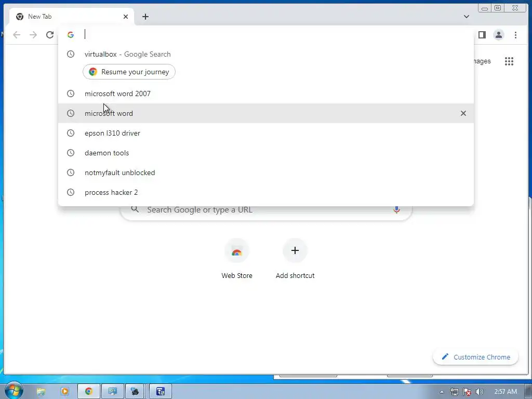The width and height of the screenshot is (532, 399).
Task: Click the volume speaker tray icon
Action: point(480,392)
